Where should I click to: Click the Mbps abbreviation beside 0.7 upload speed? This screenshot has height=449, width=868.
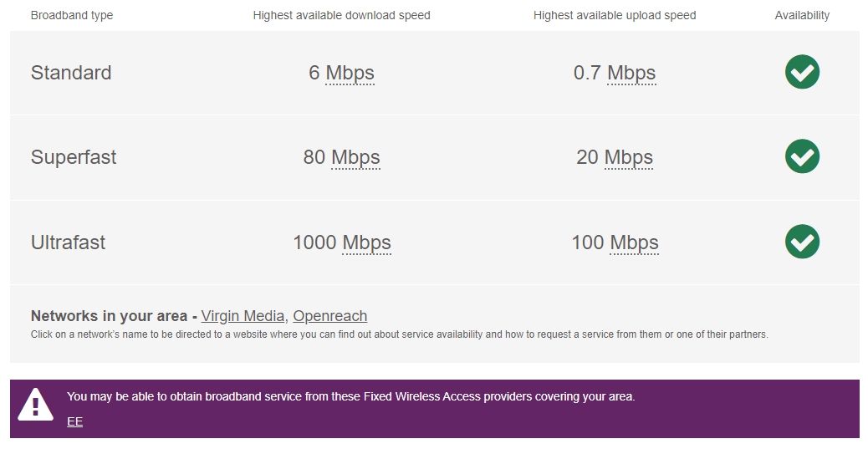click(x=631, y=73)
